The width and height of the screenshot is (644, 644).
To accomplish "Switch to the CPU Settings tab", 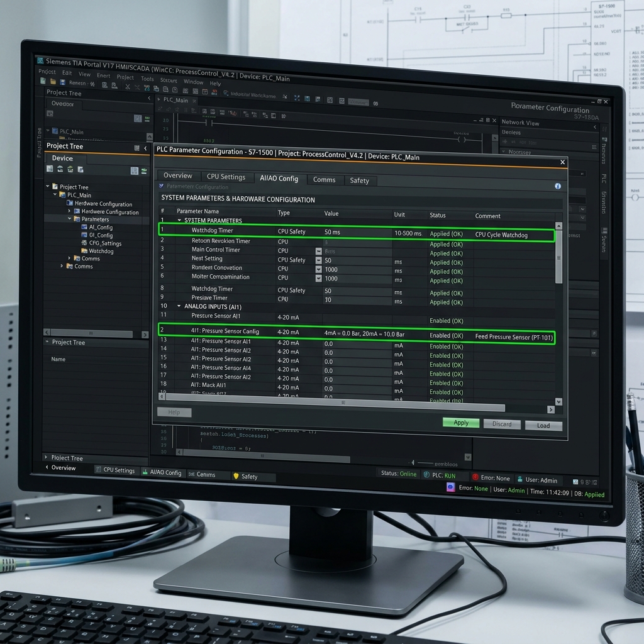I will click(x=226, y=177).
